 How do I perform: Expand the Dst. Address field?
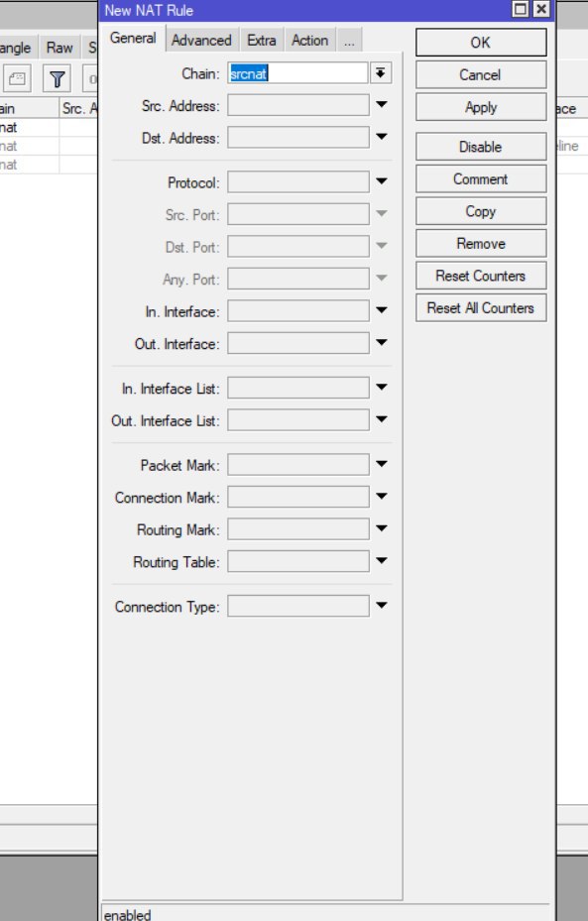tap(381, 138)
